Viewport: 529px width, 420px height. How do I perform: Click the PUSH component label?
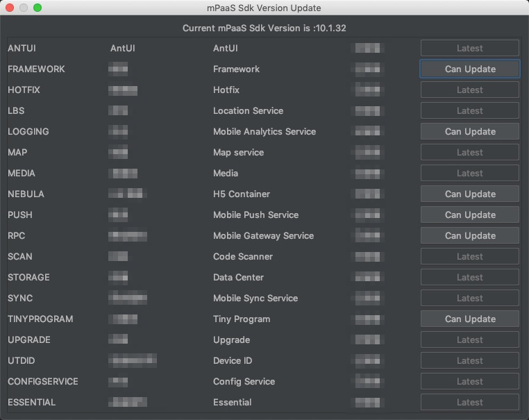(x=20, y=215)
